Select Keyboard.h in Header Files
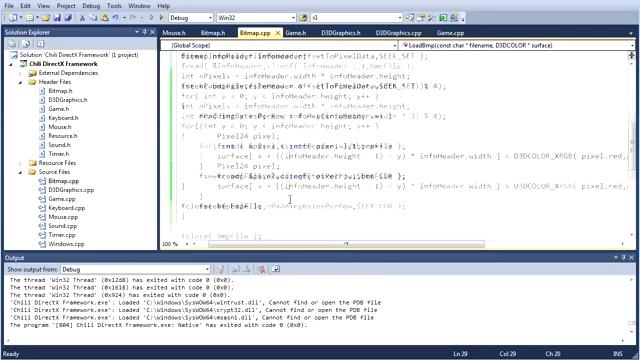Viewport: 640px width, 360px height. click(63, 118)
